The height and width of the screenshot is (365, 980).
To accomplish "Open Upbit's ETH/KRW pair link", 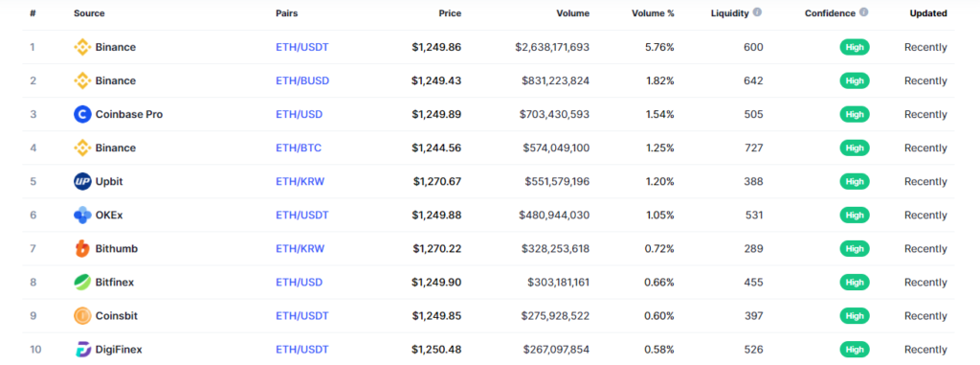I will 300,182.
